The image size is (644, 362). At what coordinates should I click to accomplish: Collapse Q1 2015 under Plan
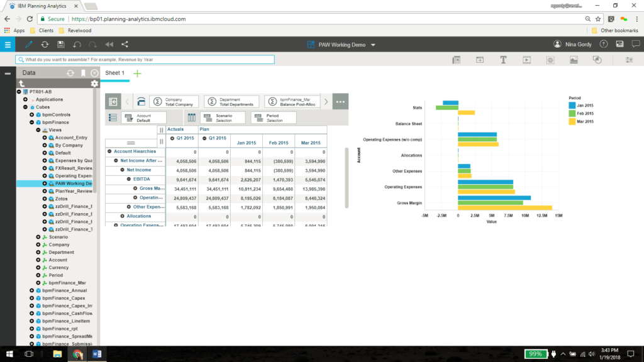[x=204, y=138]
